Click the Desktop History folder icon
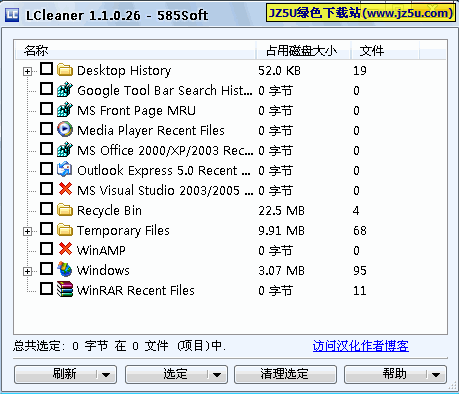Viewport: 459px width, 394px height. click(65, 70)
